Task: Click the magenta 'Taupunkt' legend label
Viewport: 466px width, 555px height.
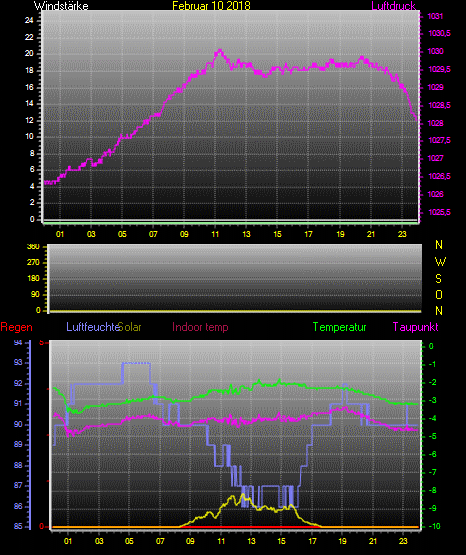Action: tap(415, 327)
